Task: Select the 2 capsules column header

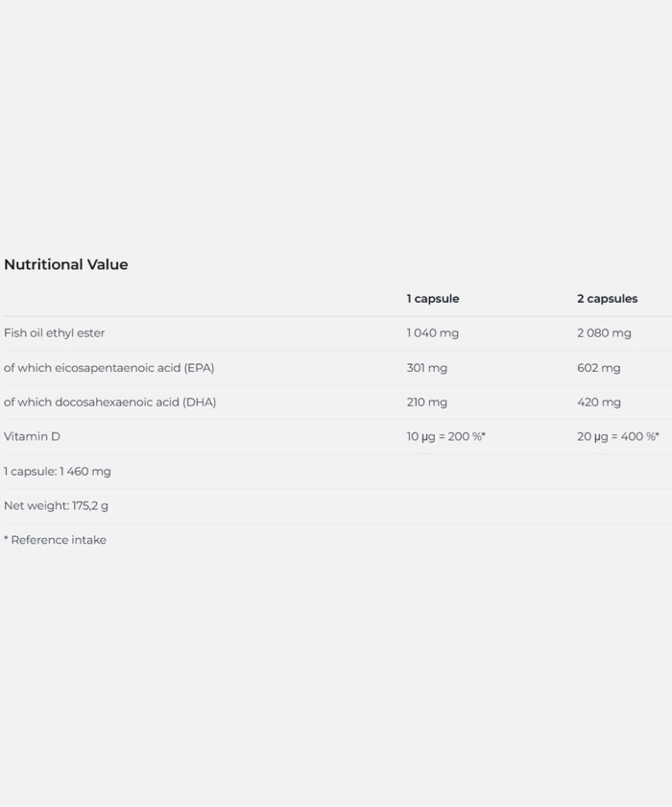Action: [608, 299]
